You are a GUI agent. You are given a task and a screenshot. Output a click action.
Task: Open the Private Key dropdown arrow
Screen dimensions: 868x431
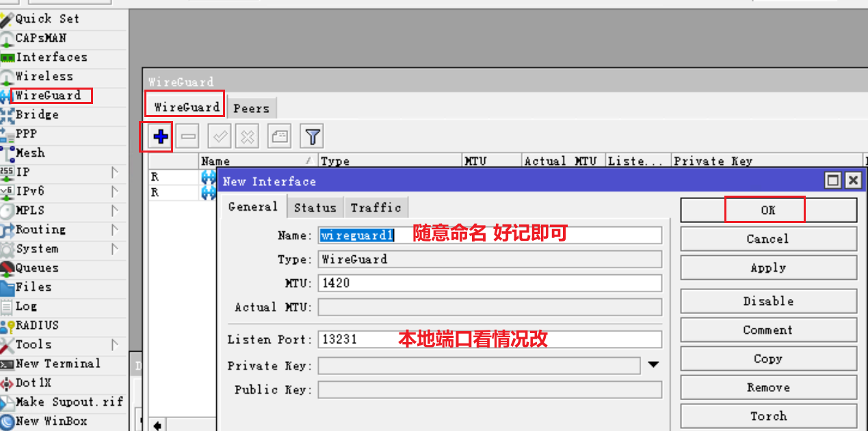(653, 365)
